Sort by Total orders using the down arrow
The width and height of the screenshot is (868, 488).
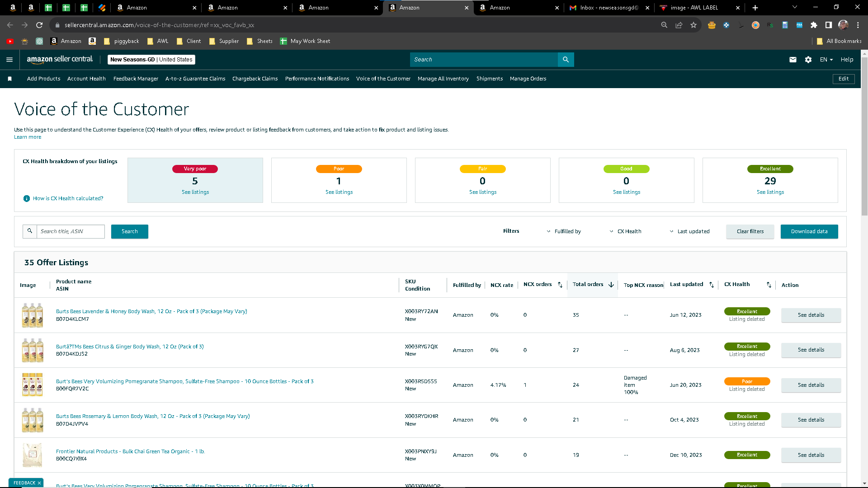point(611,285)
